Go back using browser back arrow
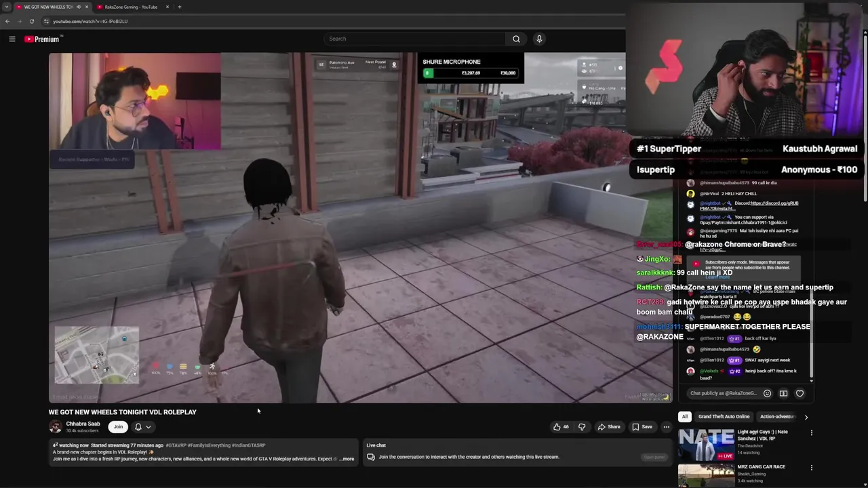This screenshot has height=488, width=868. point(7,21)
